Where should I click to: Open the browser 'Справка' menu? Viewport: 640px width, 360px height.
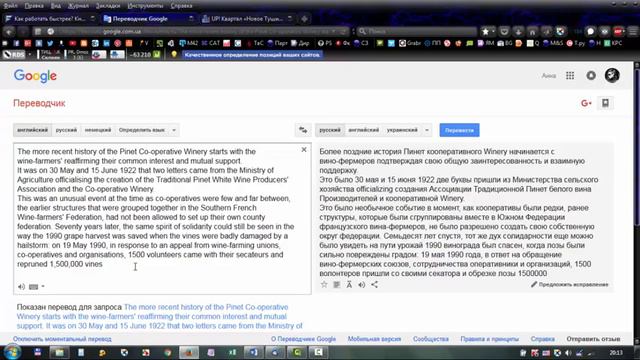(181, 6)
